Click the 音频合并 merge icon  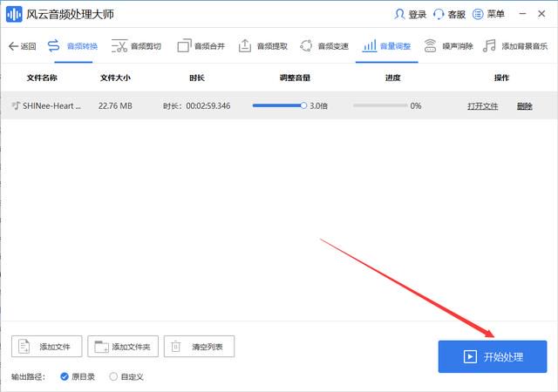click(x=184, y=46)
